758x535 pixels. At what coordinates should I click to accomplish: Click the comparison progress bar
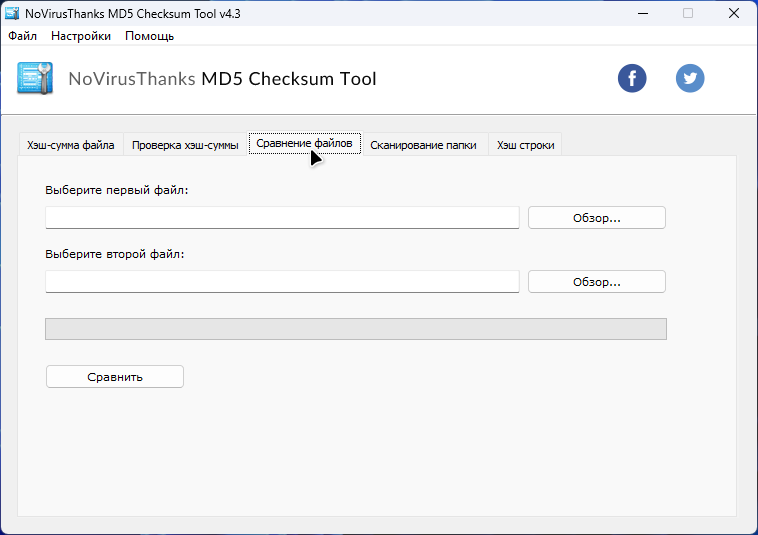(x=356, y=329)
